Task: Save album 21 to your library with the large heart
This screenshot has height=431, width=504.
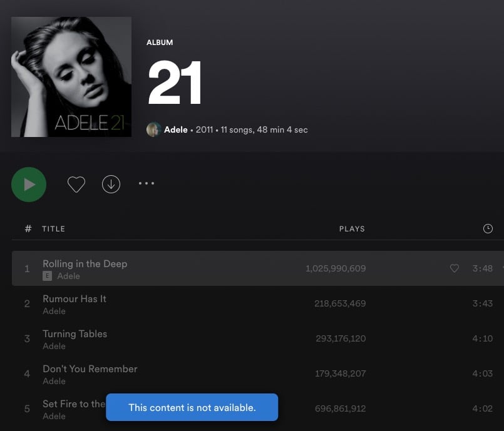Action: click(x=76, y=185)
